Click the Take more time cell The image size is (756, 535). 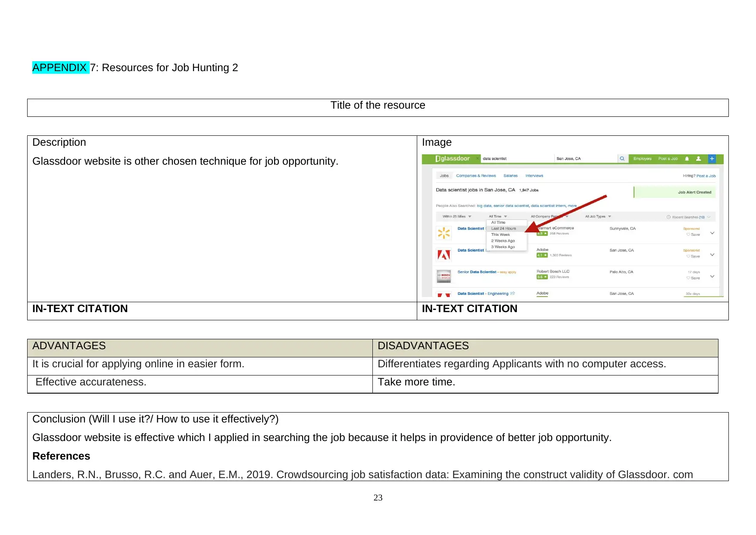tap(545, 384)
